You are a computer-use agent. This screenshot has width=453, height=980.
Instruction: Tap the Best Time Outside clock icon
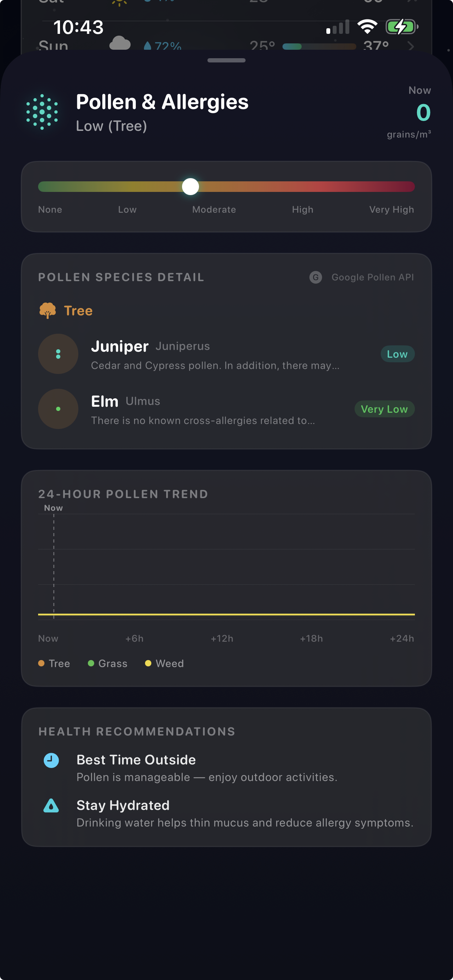pos(52,761)
